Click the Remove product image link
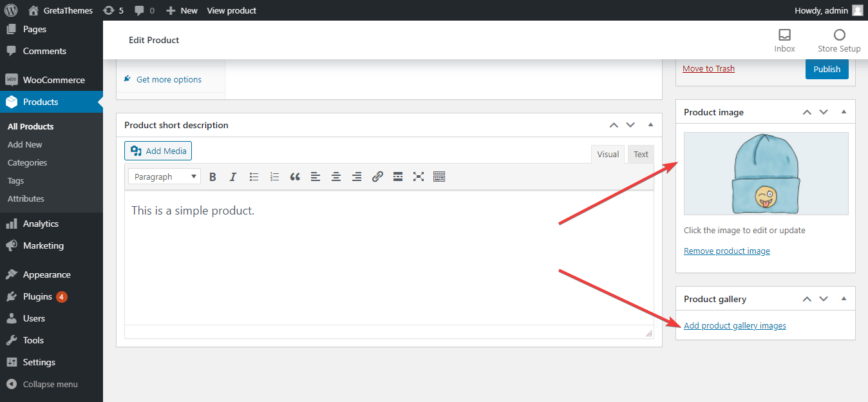This screenshot has height=402, width=868. tap(727, 251)
